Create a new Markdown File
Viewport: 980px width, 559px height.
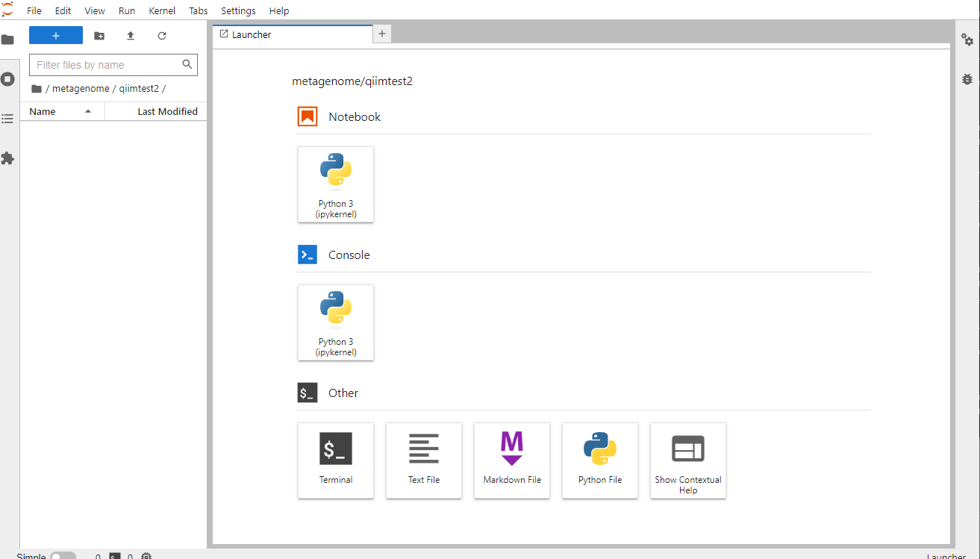point(512,460)
